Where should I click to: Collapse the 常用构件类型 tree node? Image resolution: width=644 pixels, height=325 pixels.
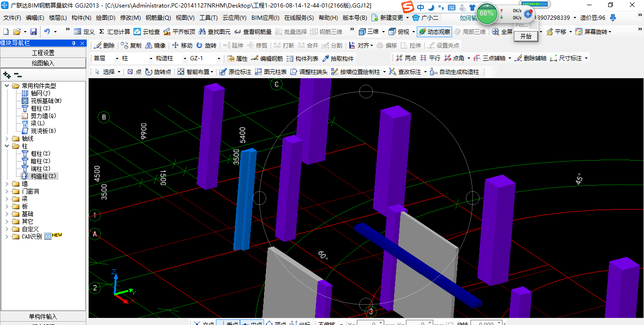coord(7,86)
